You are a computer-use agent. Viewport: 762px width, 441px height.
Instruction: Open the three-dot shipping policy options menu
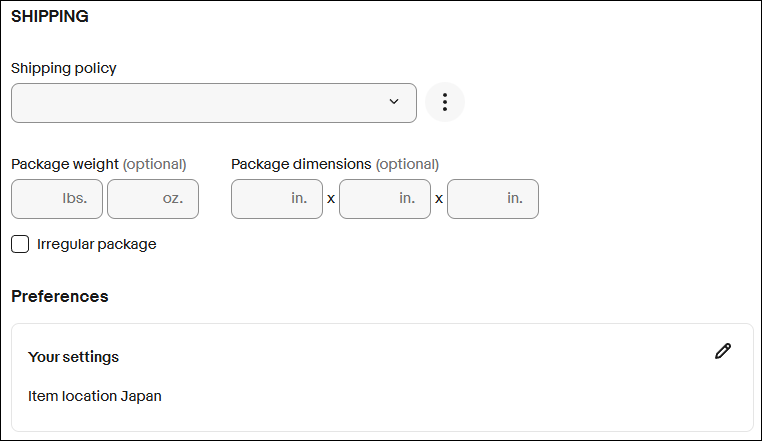(445, 103)
